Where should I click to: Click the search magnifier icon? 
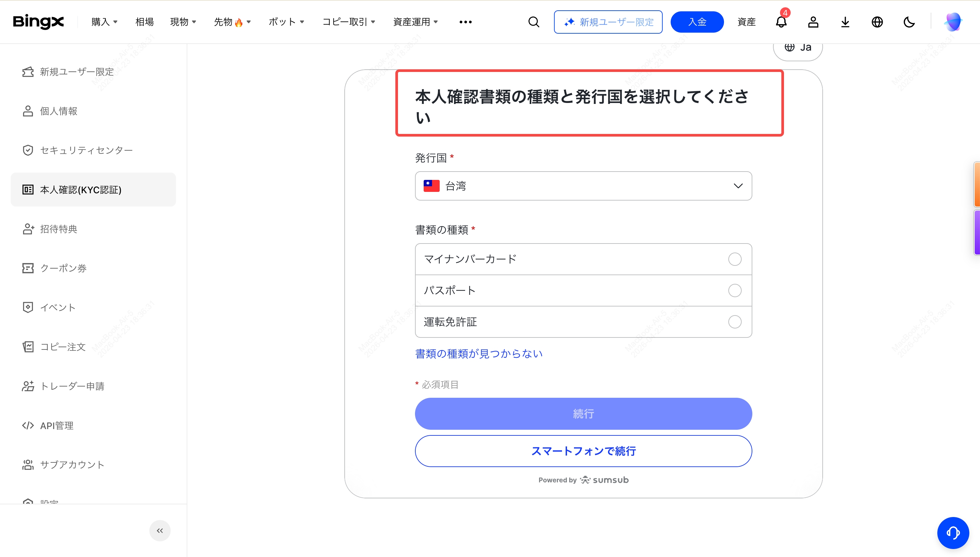pyautogui.click(x=534, y=22)
